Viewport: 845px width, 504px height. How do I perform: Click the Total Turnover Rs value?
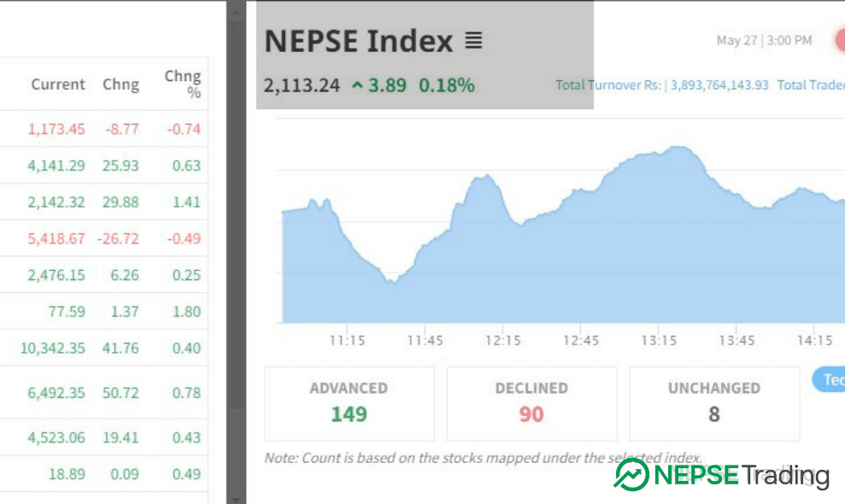(719, 85)
